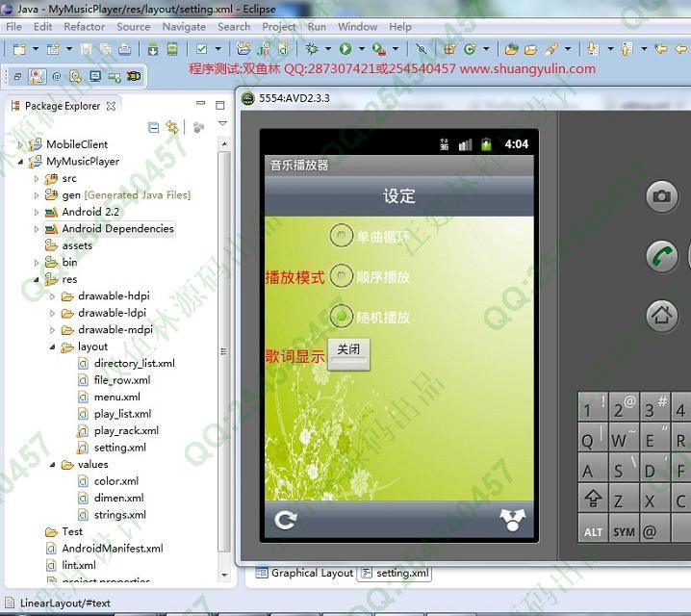Image resolution: width=691 pixels, height=616 pixels.
Task: Click Link with Editor in Package Explorer
Action: pos(172,127)
